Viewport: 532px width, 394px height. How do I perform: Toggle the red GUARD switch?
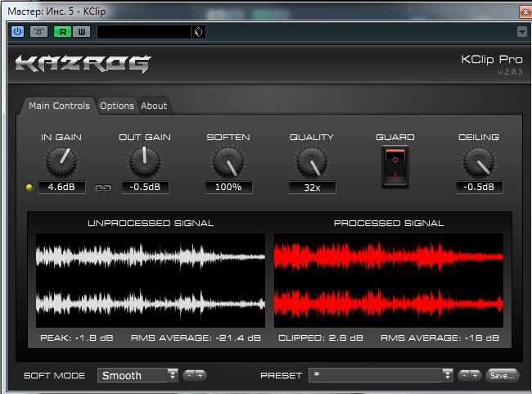click(x=395, y=166)
